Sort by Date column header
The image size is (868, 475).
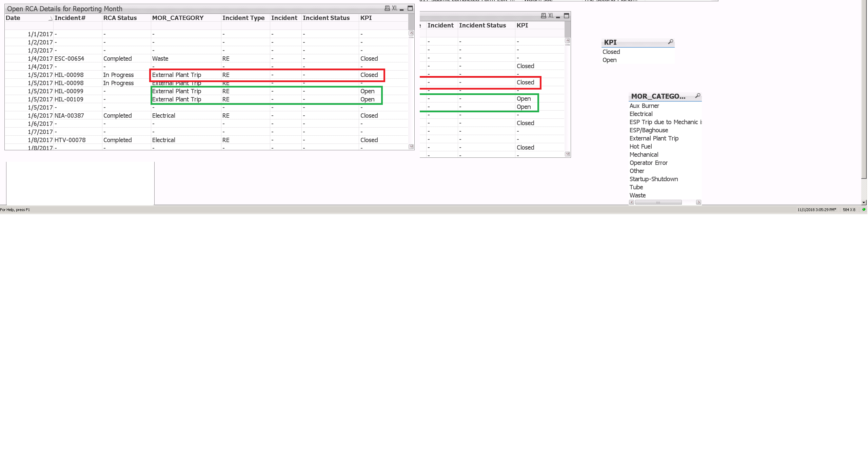click(x=13, y=18)
